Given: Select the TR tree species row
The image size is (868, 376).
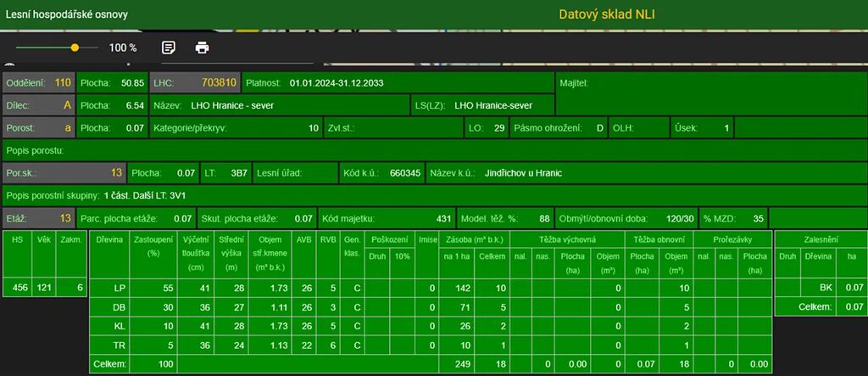Looking at the screenshot, I should (x=120, y=345).
